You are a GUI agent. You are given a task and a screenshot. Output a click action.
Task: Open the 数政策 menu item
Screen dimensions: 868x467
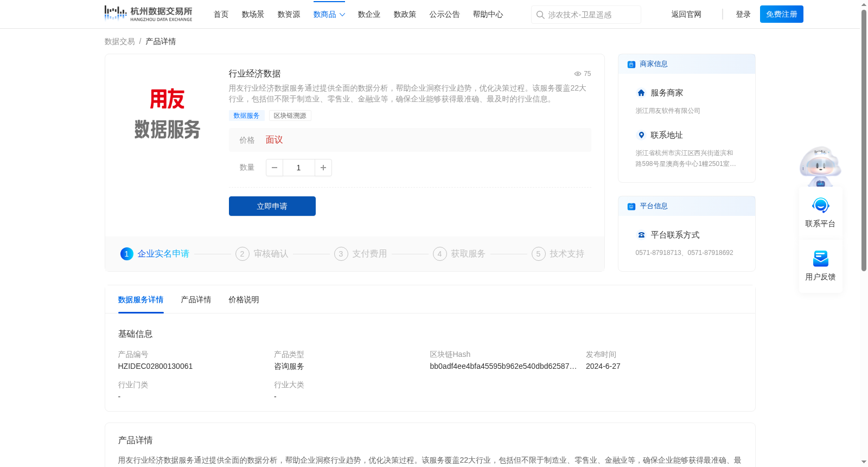click(405, 15)
